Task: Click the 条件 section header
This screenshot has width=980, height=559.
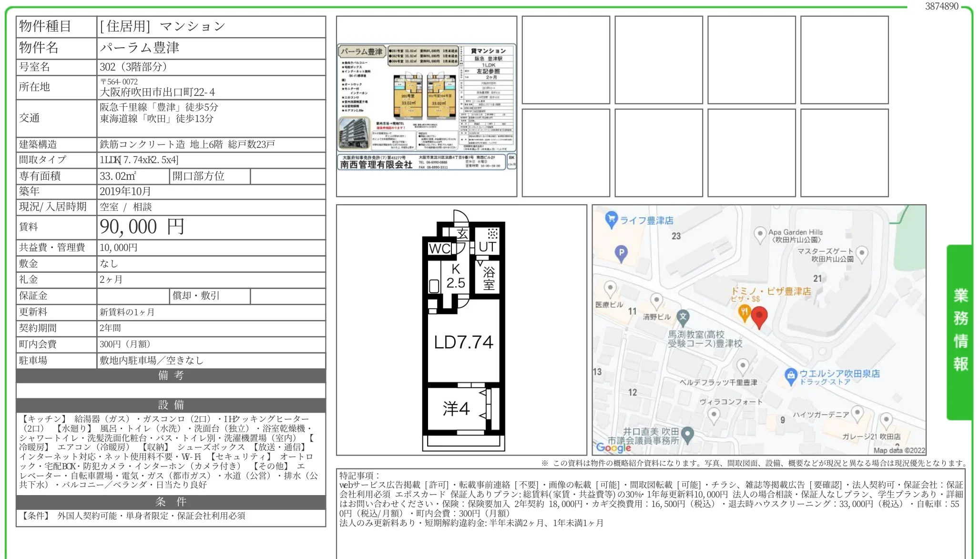Action: pyautogui.click(x=171, y=502)
